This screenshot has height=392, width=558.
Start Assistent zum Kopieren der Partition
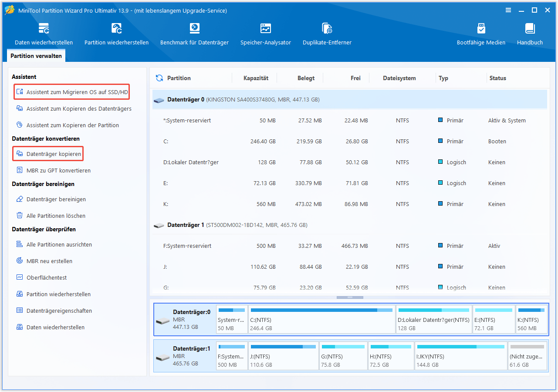tap(68, 125)
